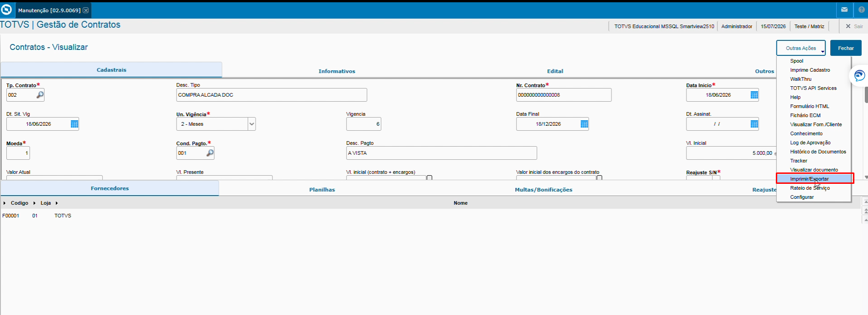The height and width of the screenshot is (315, 868).
Task: Click the TOTVS logo icon in title bar
Action: click(x=6, y=10)
